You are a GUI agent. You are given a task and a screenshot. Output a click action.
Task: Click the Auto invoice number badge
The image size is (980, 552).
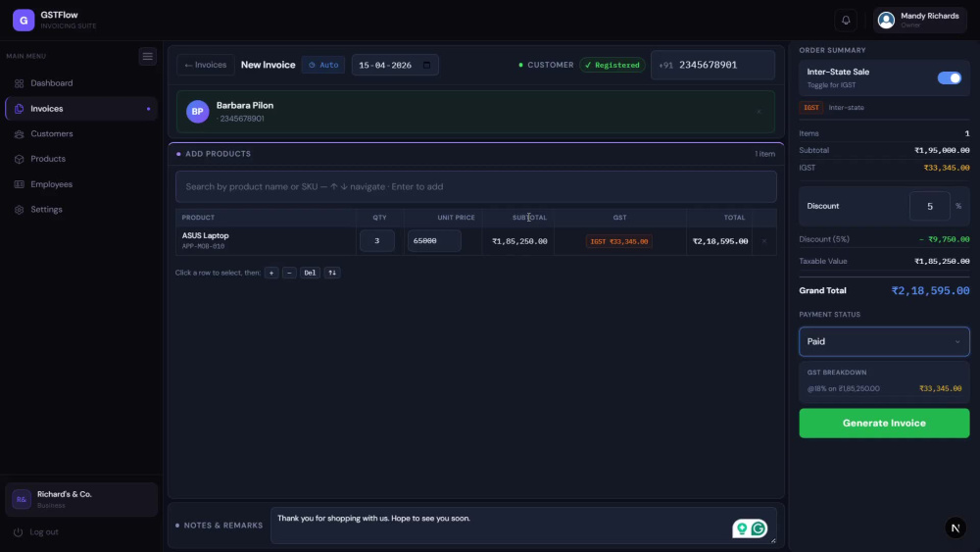click(x=323, y=65)
